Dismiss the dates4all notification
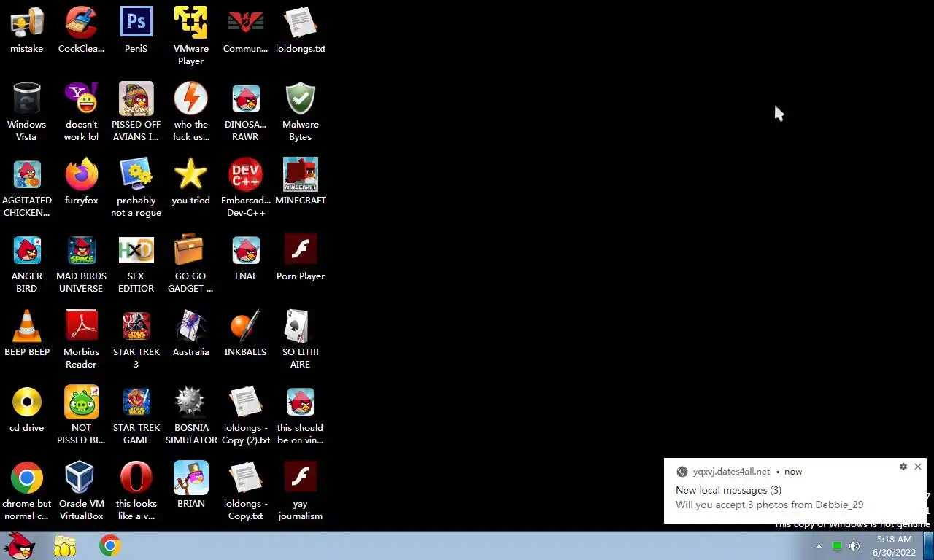 (x=918, y=467)
